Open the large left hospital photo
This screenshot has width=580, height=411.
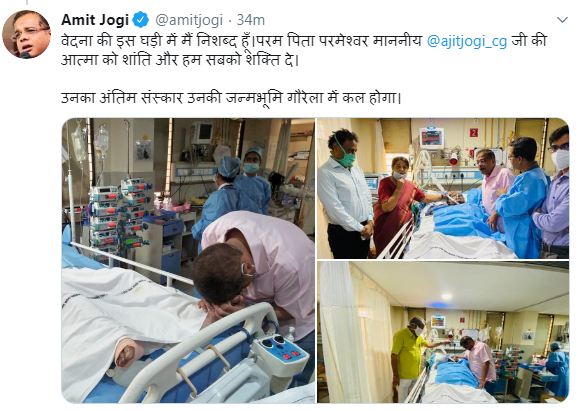point(188,260)
